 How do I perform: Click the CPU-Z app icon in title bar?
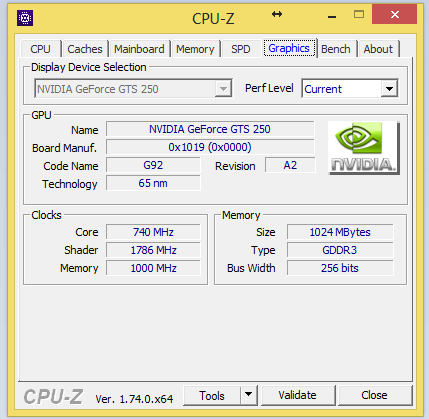pyautogui.click(x=25, y=18)
